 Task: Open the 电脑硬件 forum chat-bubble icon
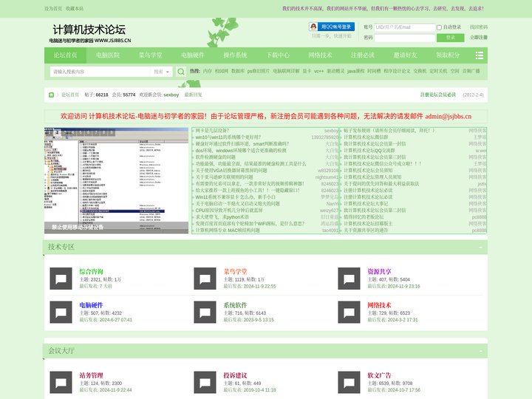tap(61, 312)
